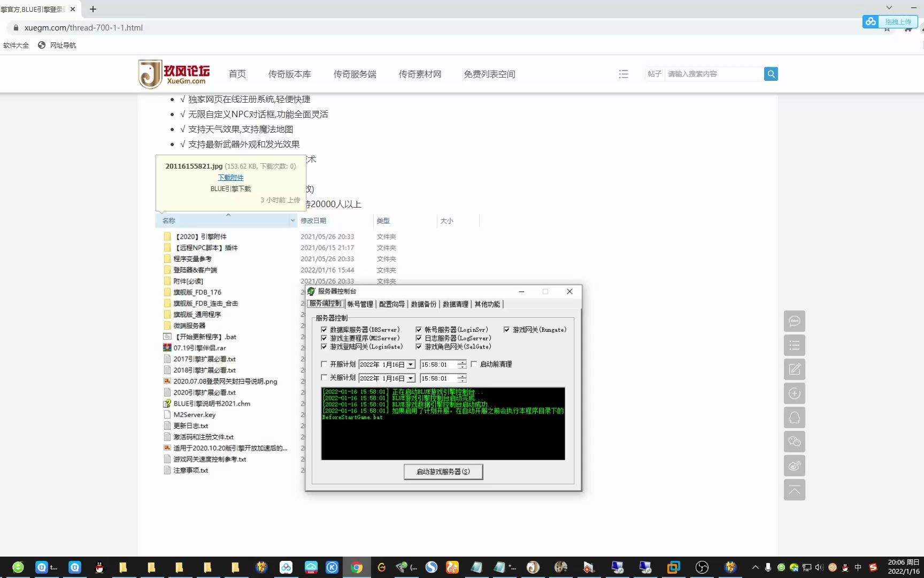Open the forum list menu icon
The width and height of the screenshot is (924, 578).
623,74
